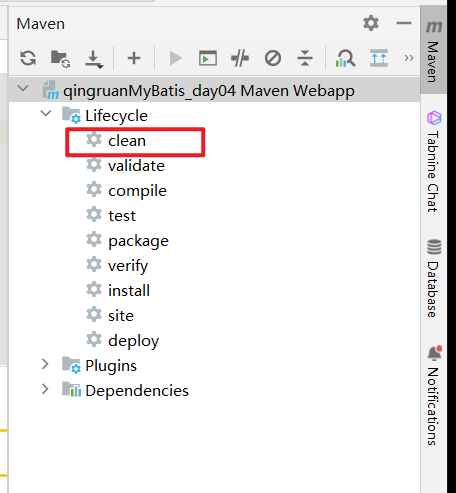Collapse all tree nodes icon
Viewport: 456px width, 493px height.
(305, 58)
